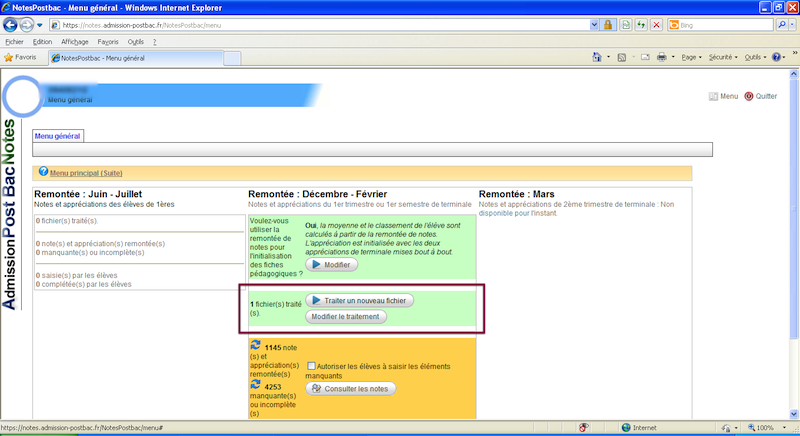Click the Quitter power icon
This screenshot has height=436, width=800.
tap(748, 97)
